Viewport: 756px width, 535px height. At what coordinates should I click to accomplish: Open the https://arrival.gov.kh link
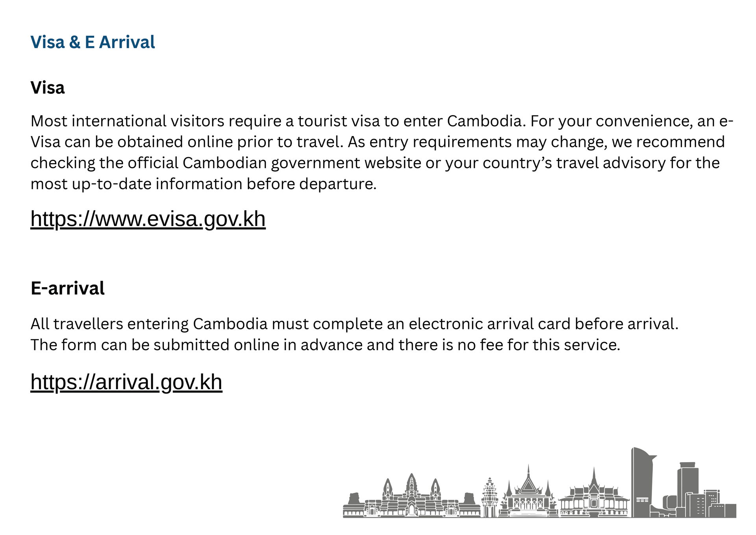coord(126,382)
